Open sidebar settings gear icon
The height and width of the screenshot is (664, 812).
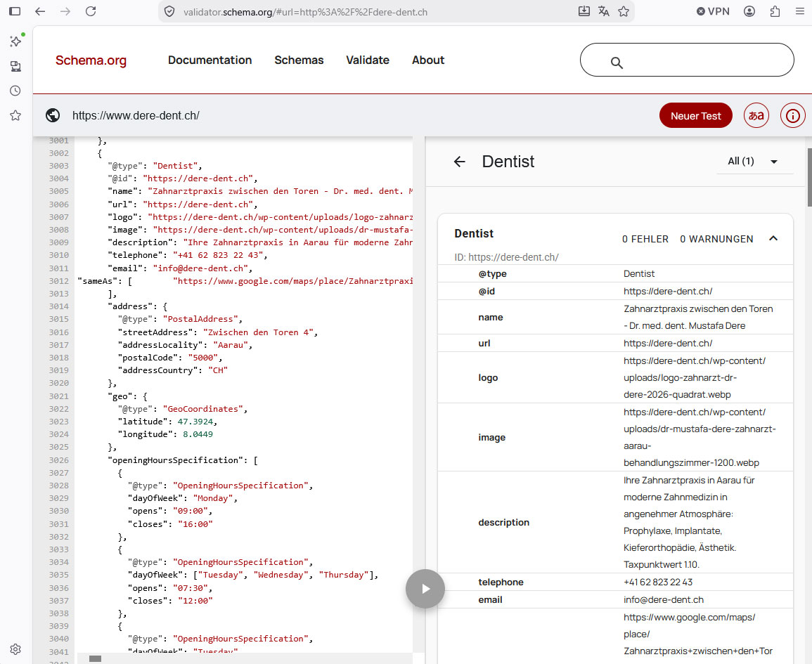(15, 649)
